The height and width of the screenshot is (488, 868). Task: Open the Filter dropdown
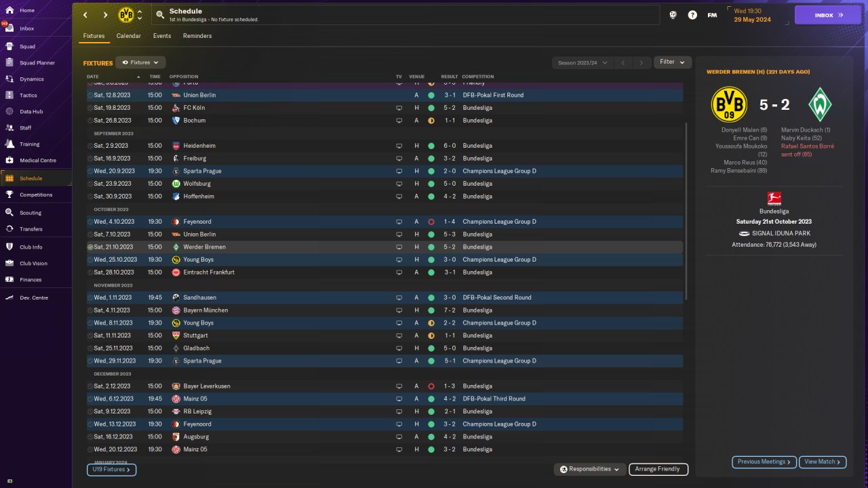[x=673, y=62]
